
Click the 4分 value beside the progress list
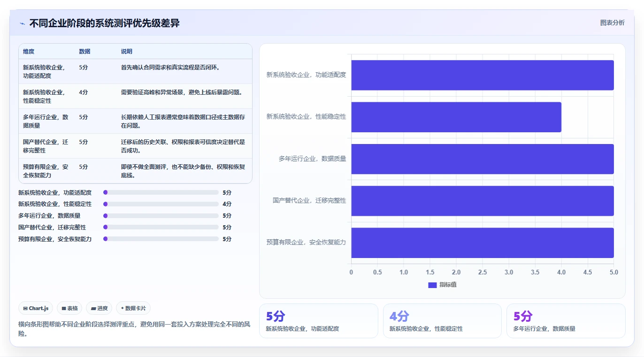coord(227,204)
